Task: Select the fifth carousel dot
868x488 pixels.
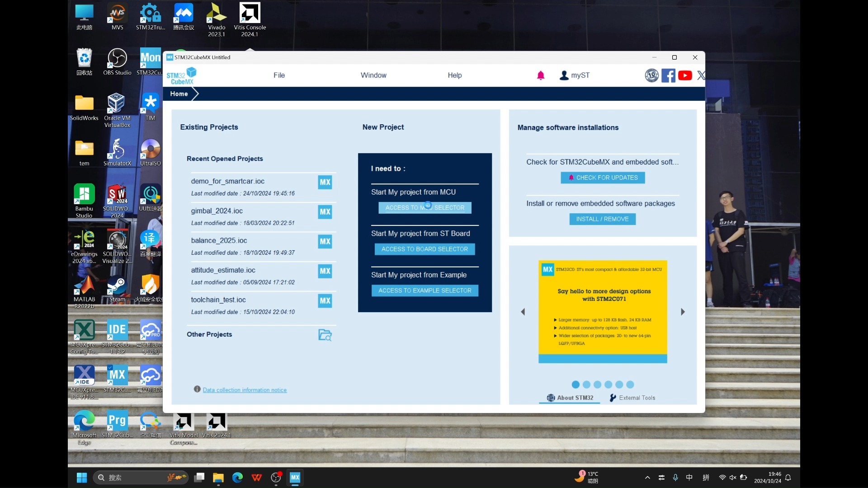Action: [x=619, y=385]
